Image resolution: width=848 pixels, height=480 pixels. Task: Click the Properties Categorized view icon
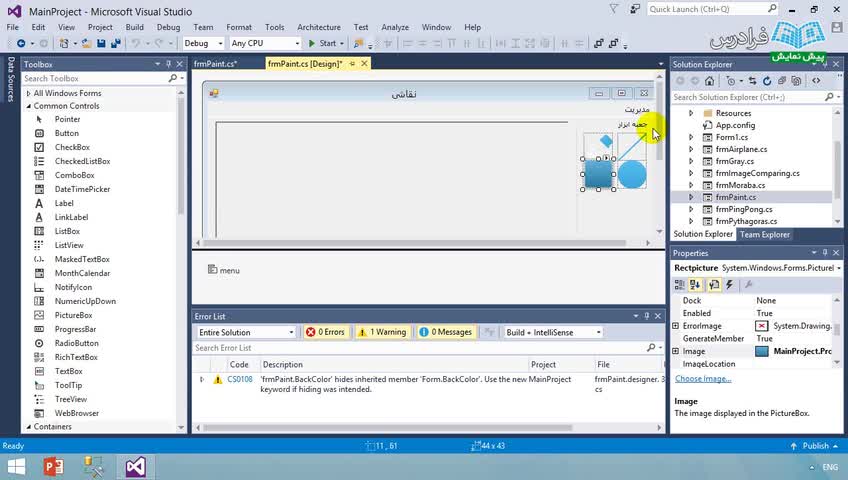point(679,285)
